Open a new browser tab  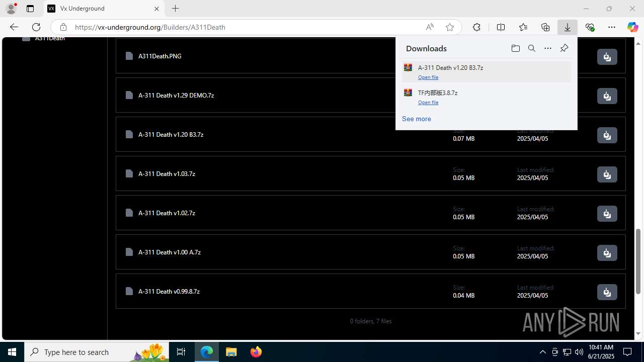pos(175,9)
